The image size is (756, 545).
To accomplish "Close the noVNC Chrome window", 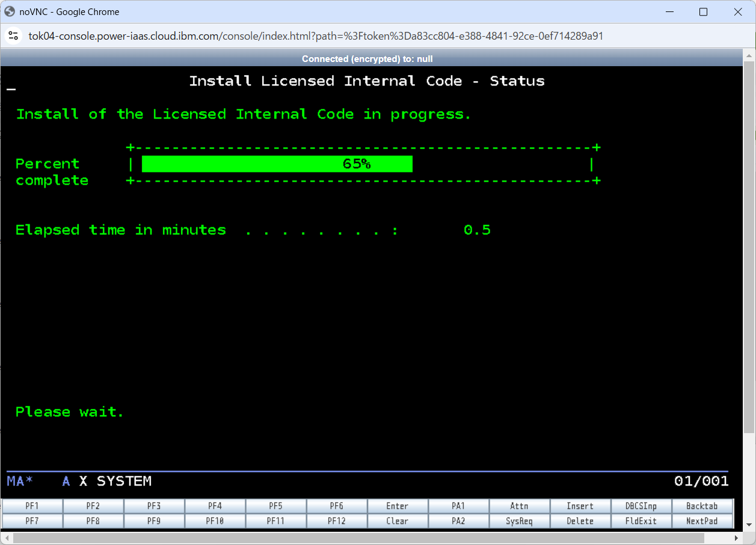I will coord(738,11).
